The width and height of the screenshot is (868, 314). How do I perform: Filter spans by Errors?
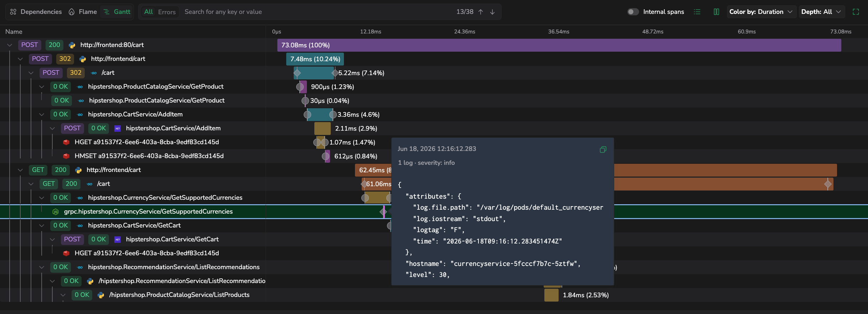click(167, 12)
